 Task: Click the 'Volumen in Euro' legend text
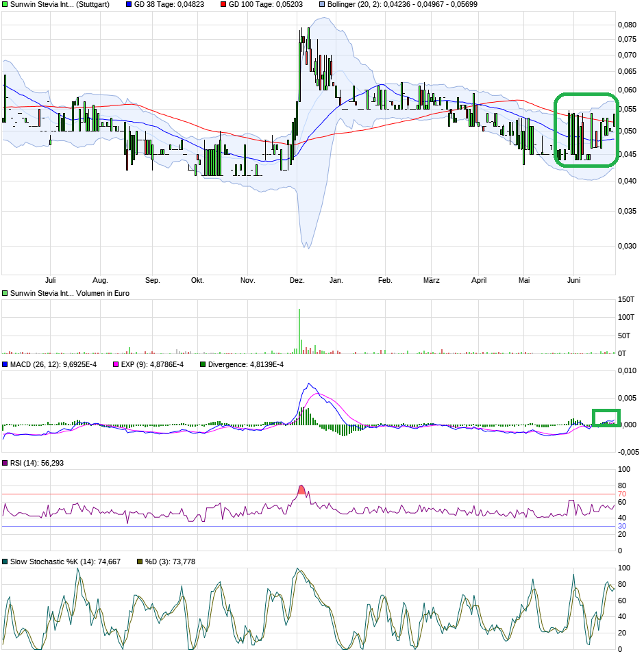pos(103,294)
